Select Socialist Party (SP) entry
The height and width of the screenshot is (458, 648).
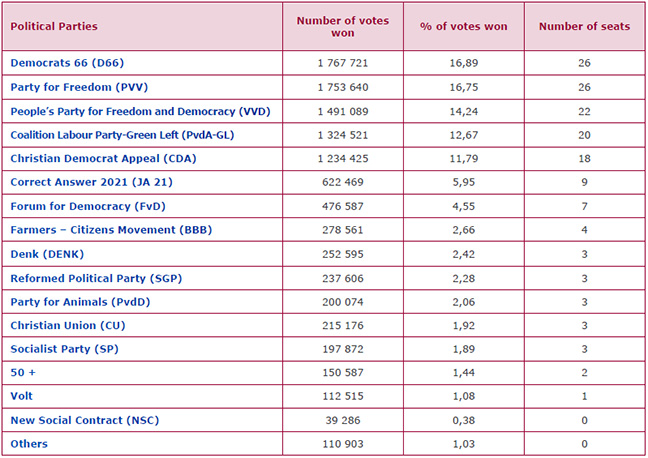click(69, 348)
